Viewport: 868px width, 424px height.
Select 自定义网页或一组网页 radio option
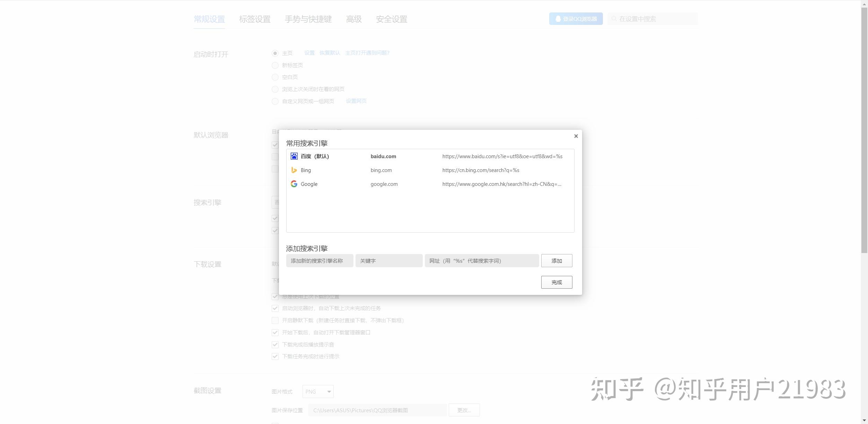point(275,101)
